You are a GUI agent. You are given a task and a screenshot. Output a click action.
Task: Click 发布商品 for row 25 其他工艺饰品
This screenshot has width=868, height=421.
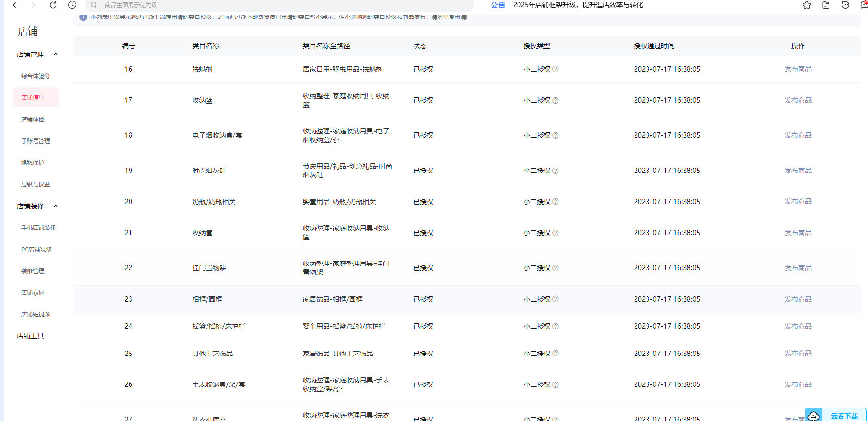pos(798,353)
